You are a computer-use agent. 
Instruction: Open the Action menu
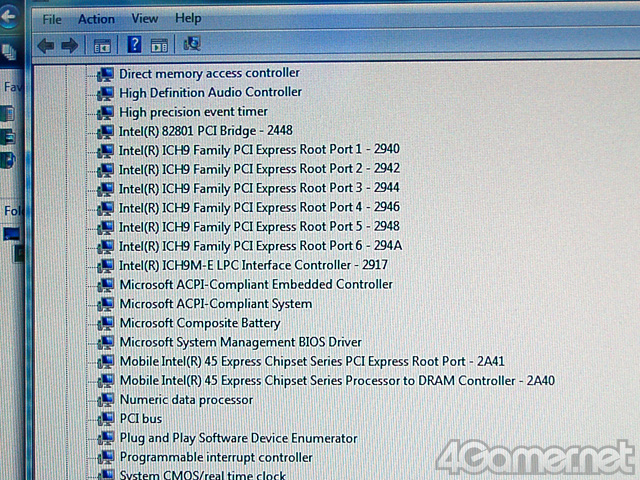[96, 19]
